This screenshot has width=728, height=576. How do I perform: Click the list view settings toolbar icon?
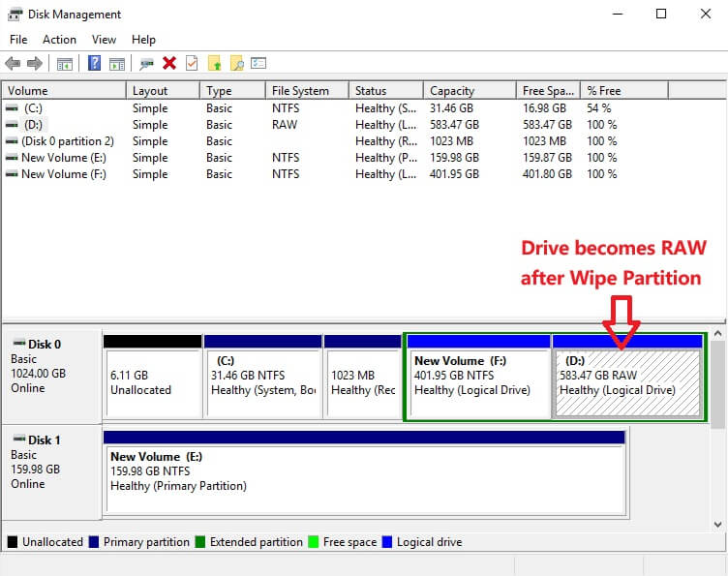pos(258,63)
